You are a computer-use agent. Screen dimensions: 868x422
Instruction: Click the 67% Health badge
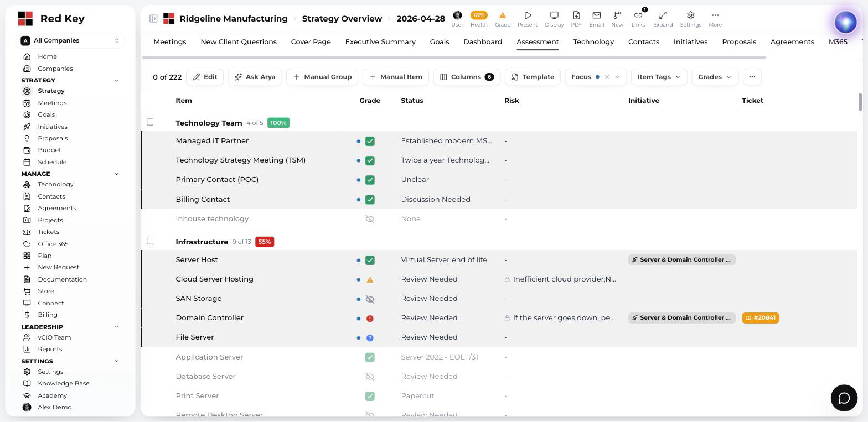pyautogui.click(x=479, y=15)
